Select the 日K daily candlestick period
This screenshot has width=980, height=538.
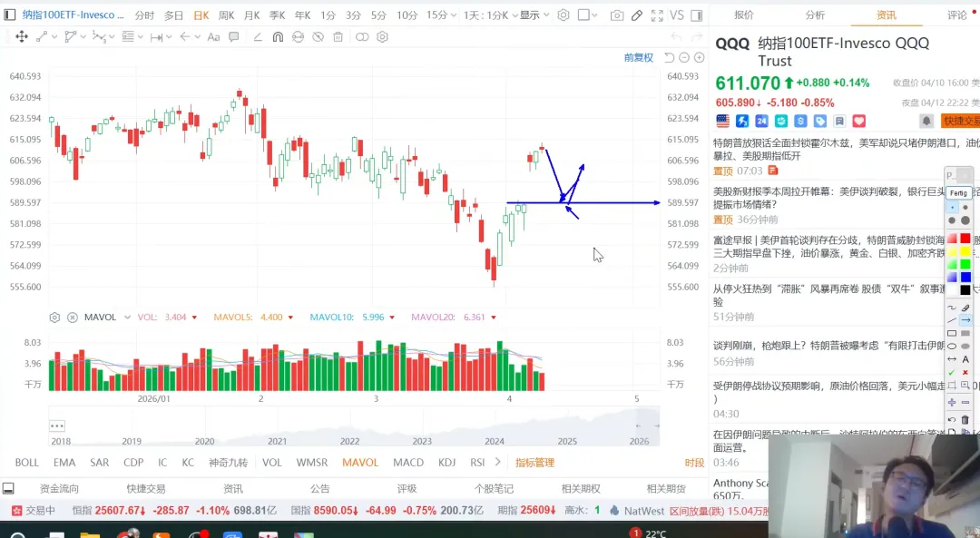[201, 15]
